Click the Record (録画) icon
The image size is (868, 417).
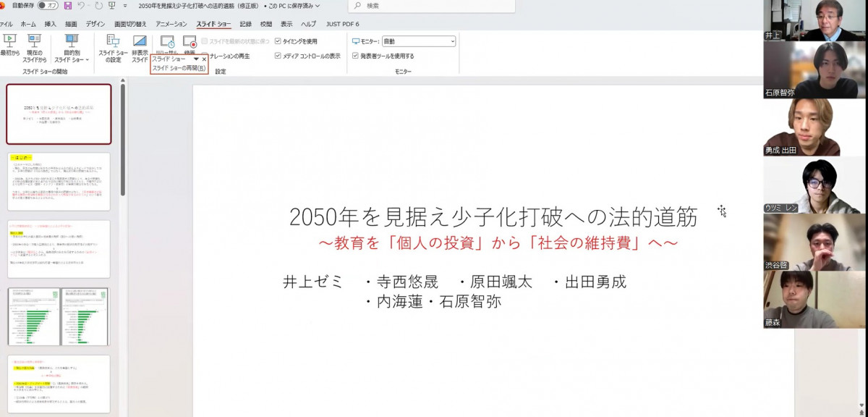pyautogui.click(x=190, y=43)
